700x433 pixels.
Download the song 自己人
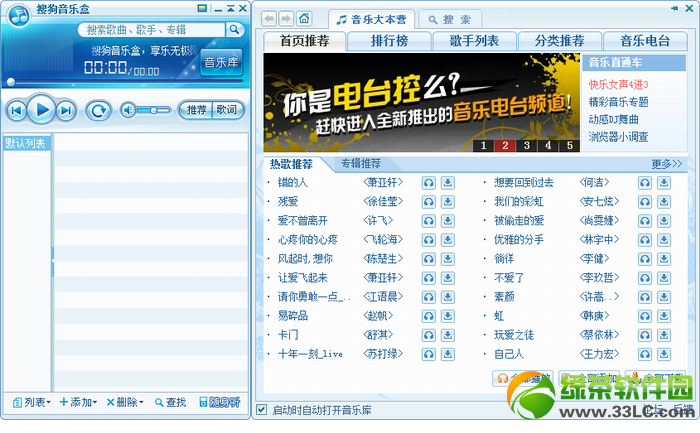[663, 354]
